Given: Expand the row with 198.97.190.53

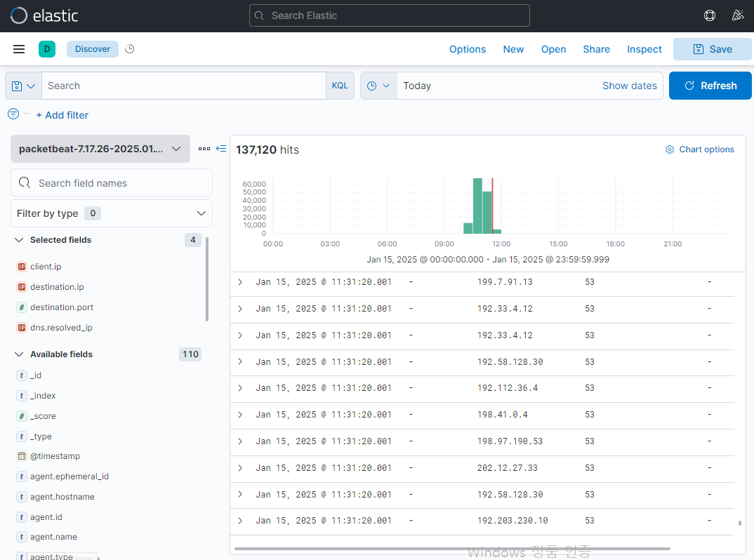Looking at the screenshot, I should click(x=240, y=441).
